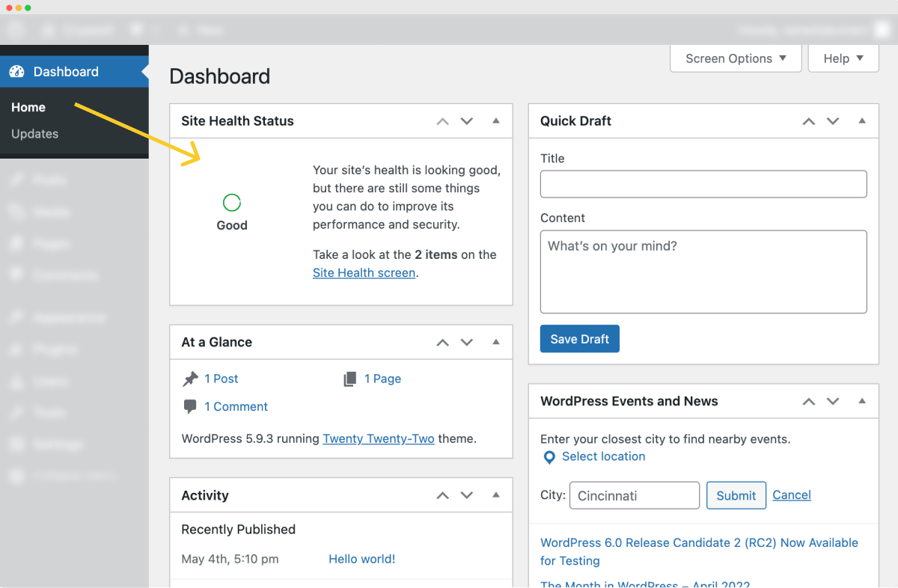
Task: Click the Dashboard gauge icon in the sidebar
Action: pyautogui.click(x=17, y=72)
